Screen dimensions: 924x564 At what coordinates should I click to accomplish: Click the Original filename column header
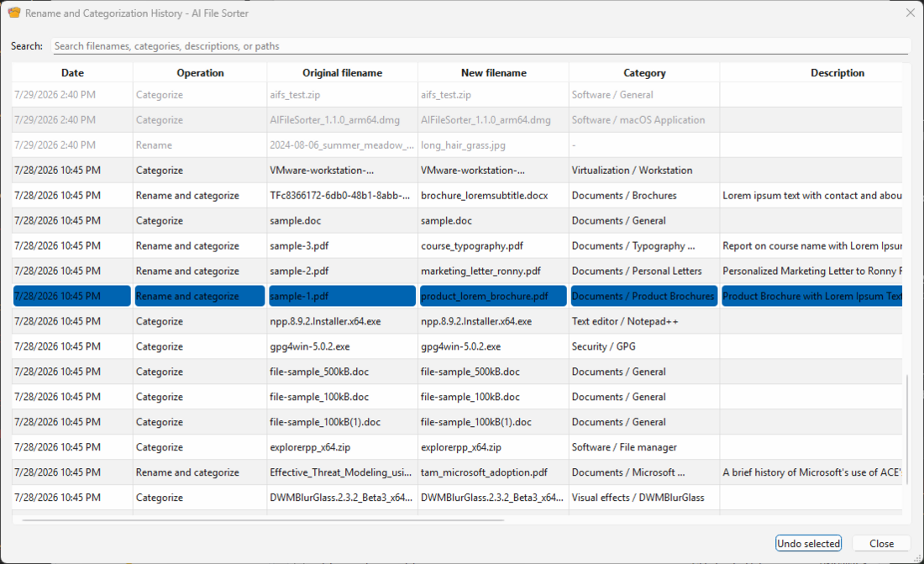tap(343, 72)
